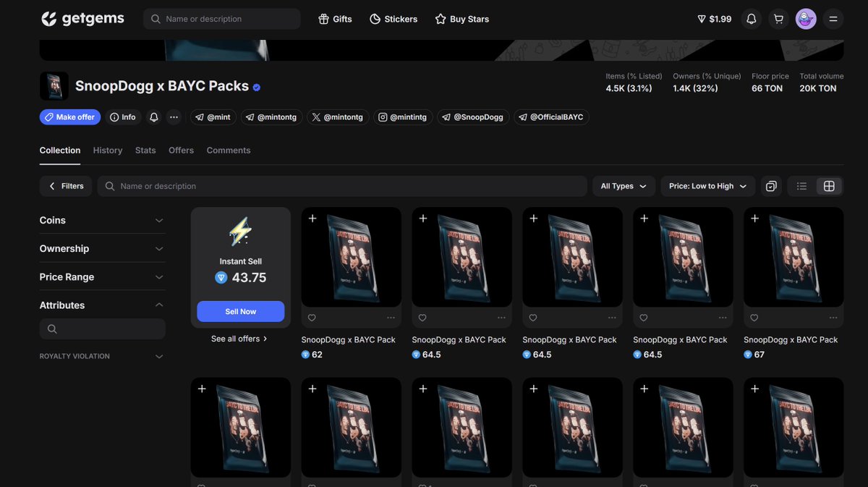Click the collection avatar thumbnail
This screenshot has width=868, height=487.
click(x=54, y=86)
